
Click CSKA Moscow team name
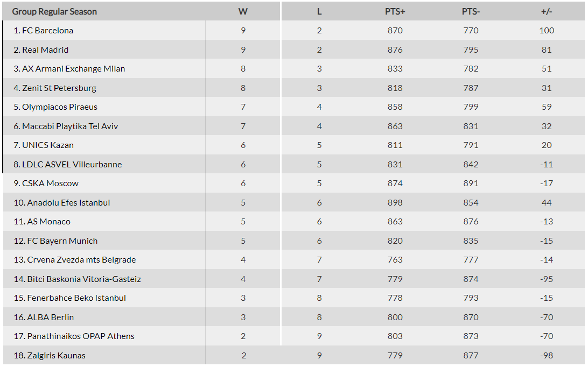tap(50, 183)
